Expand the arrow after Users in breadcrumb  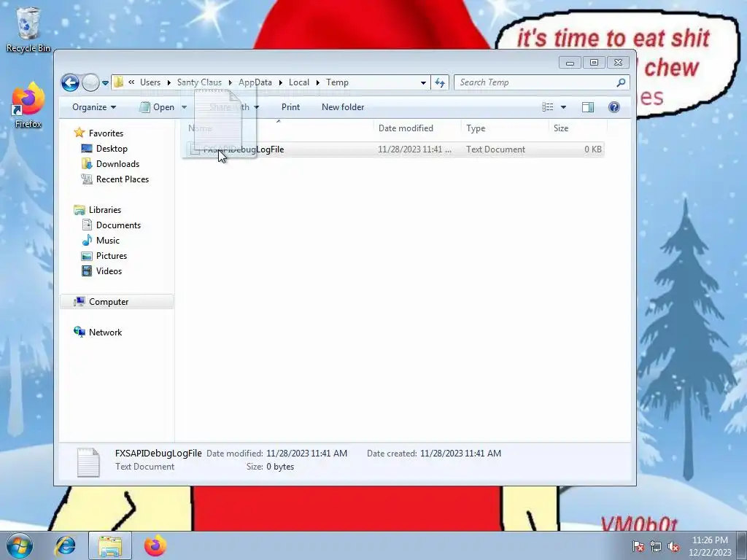pyautogui.click(x=169, y=83)
